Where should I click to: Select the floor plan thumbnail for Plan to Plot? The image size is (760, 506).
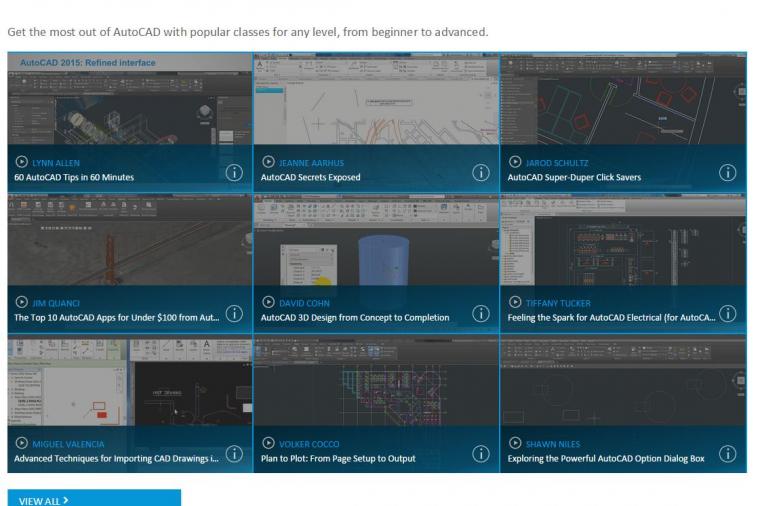click(376, 380)
